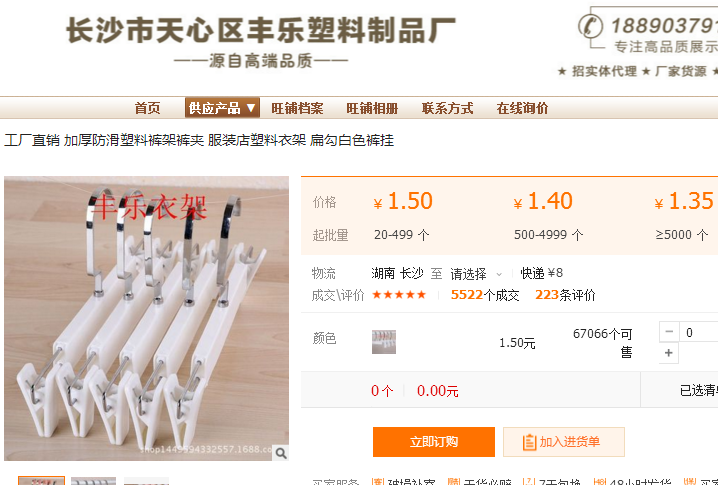718x485 pixels.
Task: Open the 供应产品 dropdown menu
Action: [222, 108]
